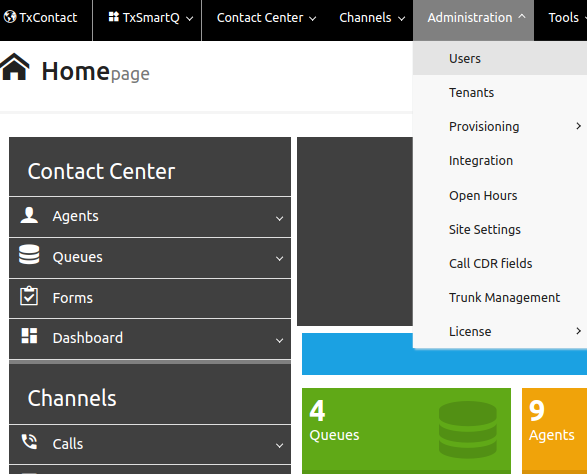Open Integration menu entry

(500, 161)
